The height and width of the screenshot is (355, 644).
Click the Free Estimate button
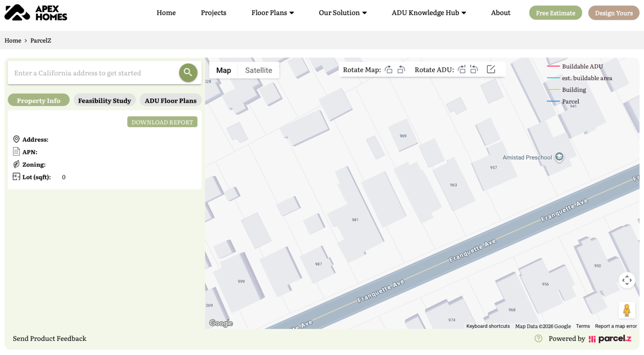click(555, 13)
